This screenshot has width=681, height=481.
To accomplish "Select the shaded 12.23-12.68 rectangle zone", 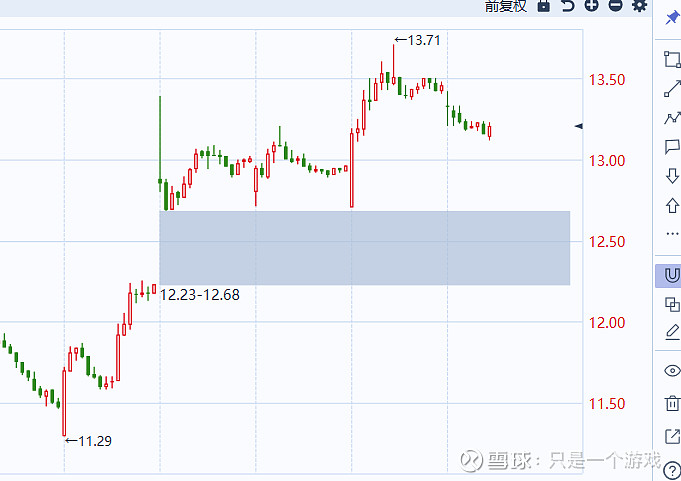I will point(364,248).
